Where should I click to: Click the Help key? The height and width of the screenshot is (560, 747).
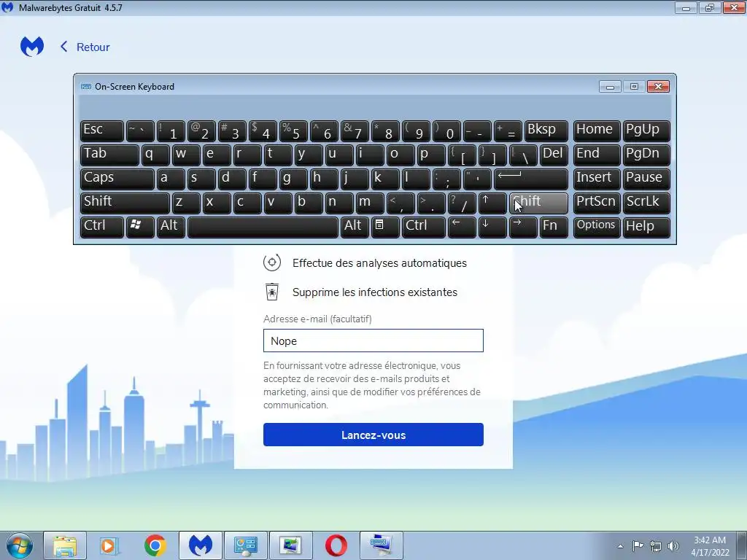[x=646, y=227]
